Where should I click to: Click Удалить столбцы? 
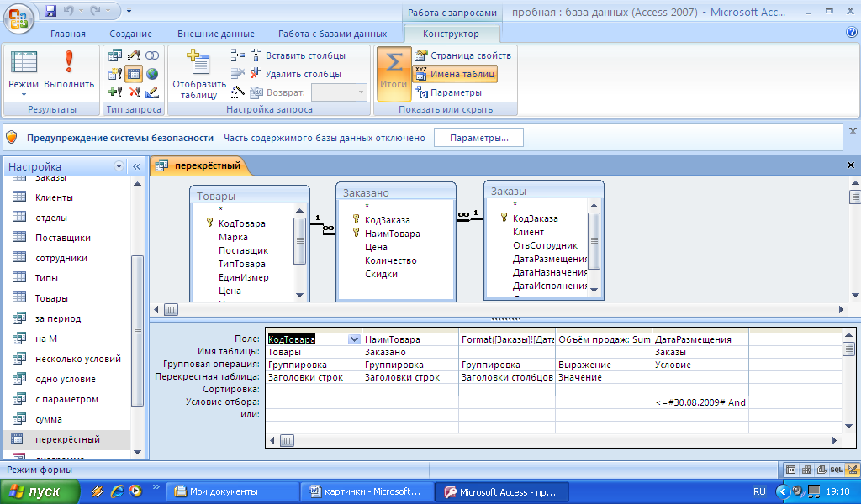(x=296, y=74)
